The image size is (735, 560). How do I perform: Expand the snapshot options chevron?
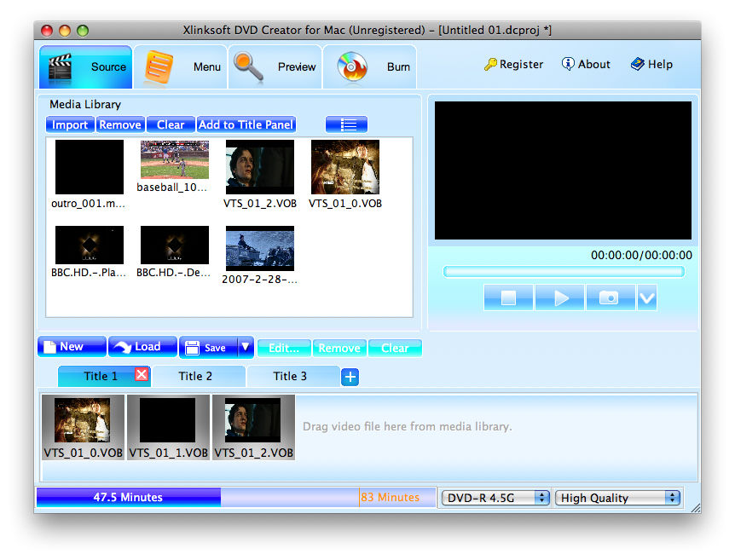click(x=647, y=297)
